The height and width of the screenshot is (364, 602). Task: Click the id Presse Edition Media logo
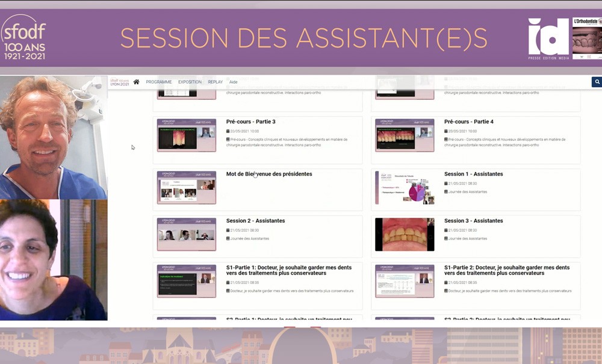(x=548, y=38)
